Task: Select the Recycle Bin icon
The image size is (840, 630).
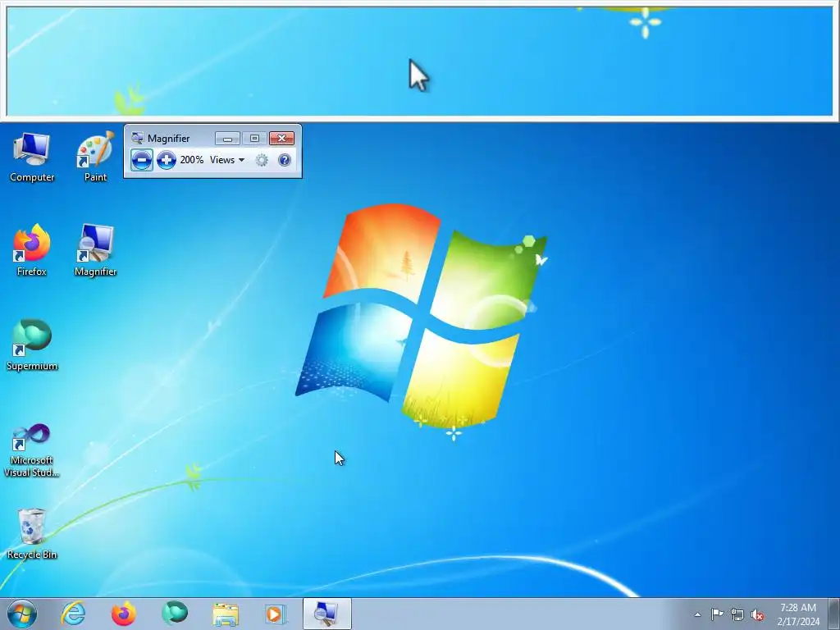Action: (32, 533)
